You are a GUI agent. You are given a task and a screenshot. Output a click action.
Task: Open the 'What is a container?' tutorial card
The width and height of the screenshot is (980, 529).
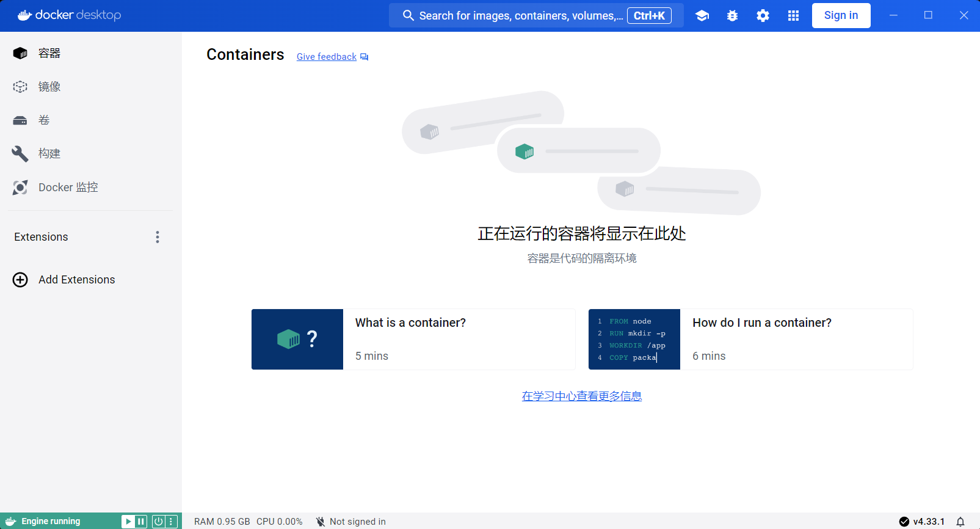coord(413,340)
